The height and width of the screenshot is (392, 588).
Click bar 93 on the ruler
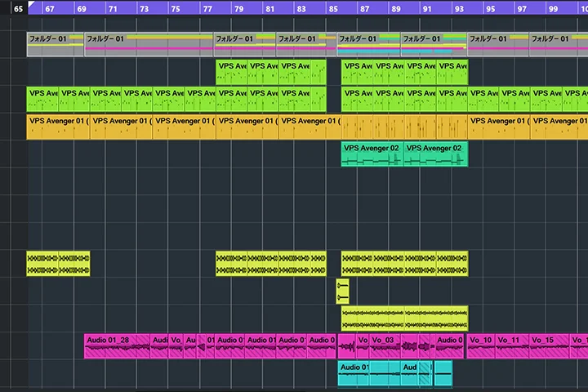459,9
